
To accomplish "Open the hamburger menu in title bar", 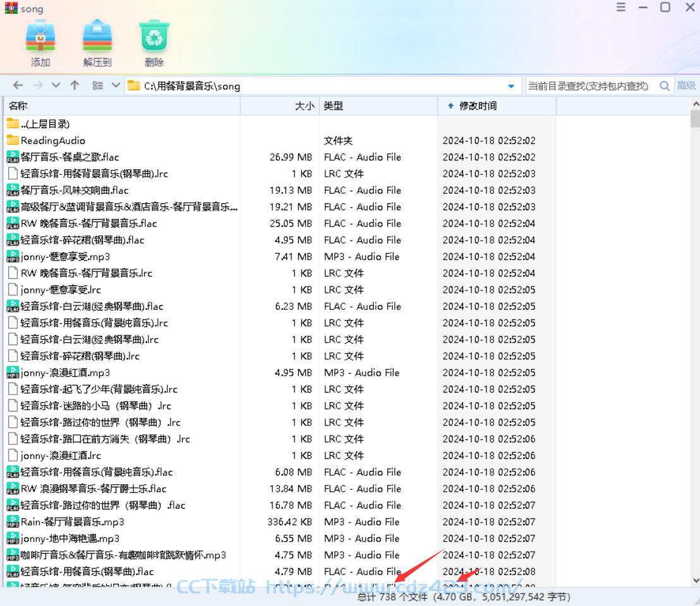I will [621, 7].
